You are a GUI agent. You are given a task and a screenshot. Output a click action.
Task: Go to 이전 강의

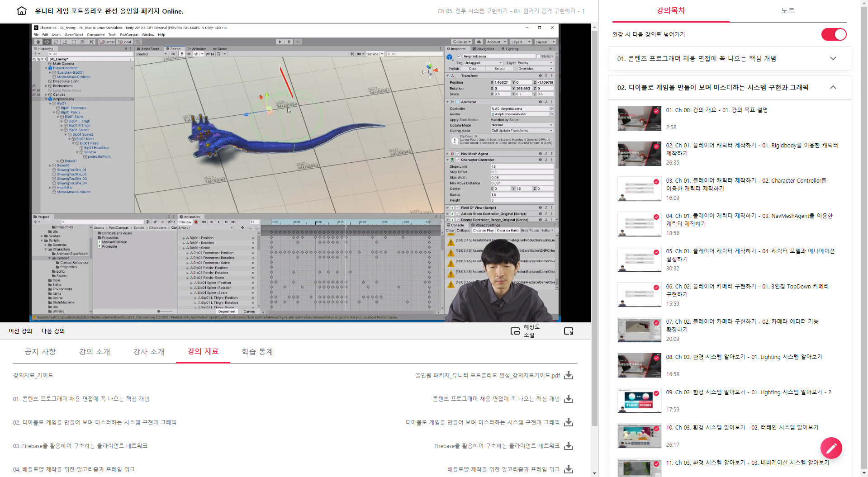coord(20,331)
